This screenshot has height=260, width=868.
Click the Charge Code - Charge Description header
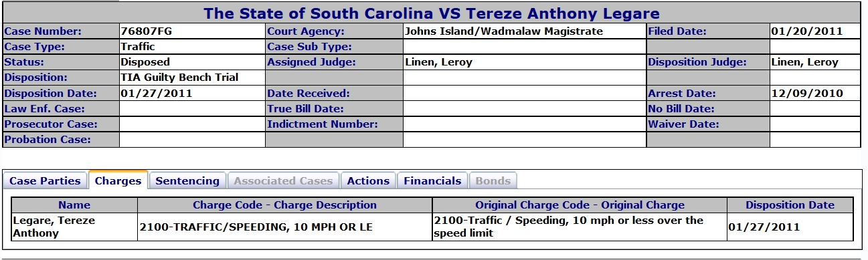[x=285, y=205]
